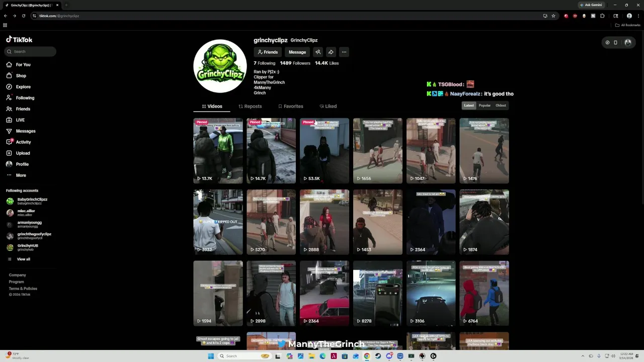The height and width of the screenshot is (362, 644).
Task: Open the Chrome three-dot menu
Action: 638,16
